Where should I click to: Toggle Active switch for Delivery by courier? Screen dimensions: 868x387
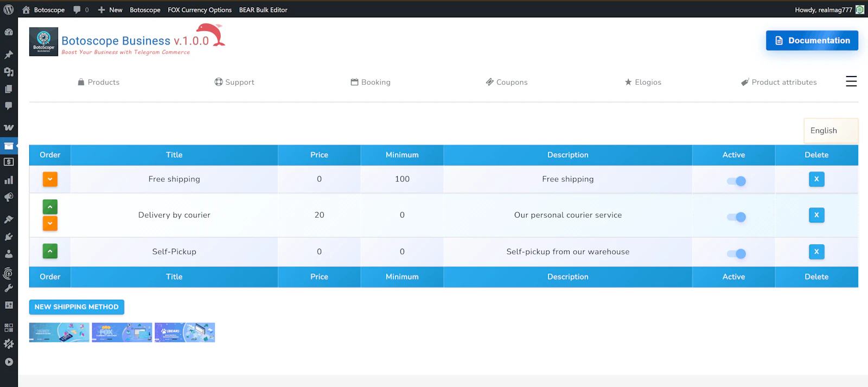[x=736, y=217]
